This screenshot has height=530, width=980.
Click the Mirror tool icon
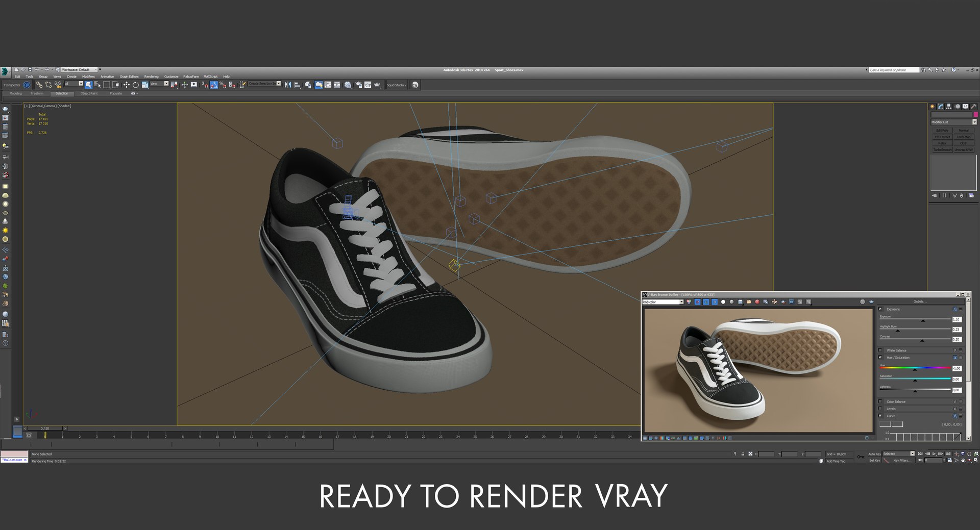(287, 85)
